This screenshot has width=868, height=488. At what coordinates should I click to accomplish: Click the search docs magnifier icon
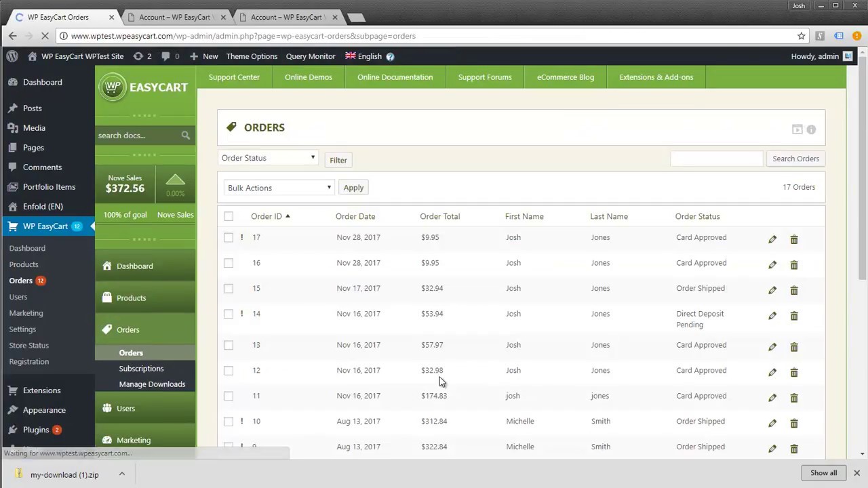coord(185,136)
